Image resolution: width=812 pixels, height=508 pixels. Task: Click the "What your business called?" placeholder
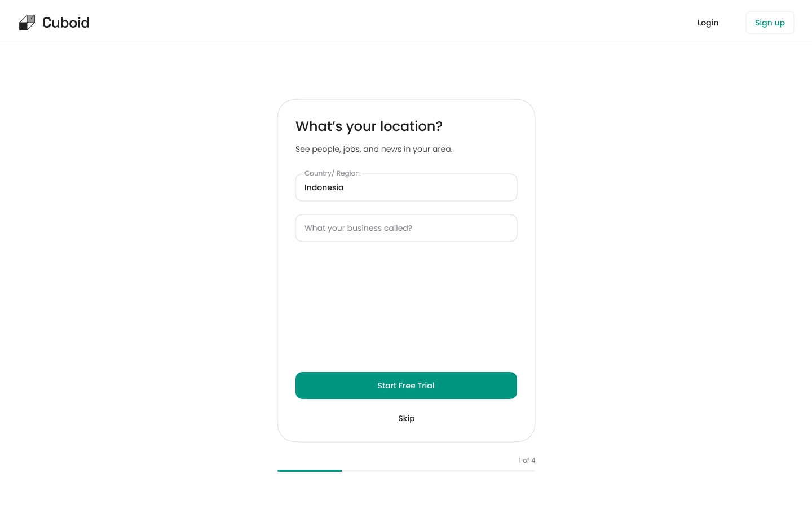[358, 228]
